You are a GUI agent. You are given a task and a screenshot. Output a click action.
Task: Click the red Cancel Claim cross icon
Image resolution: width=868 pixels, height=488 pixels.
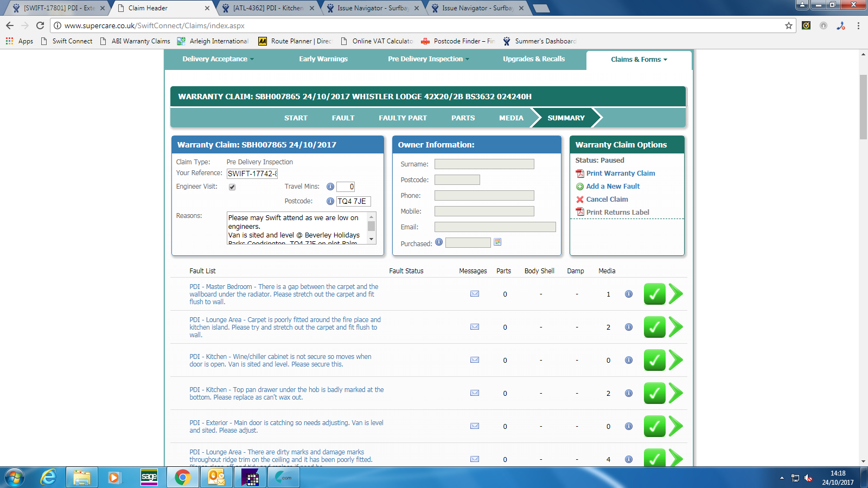(x=580, y=200)
